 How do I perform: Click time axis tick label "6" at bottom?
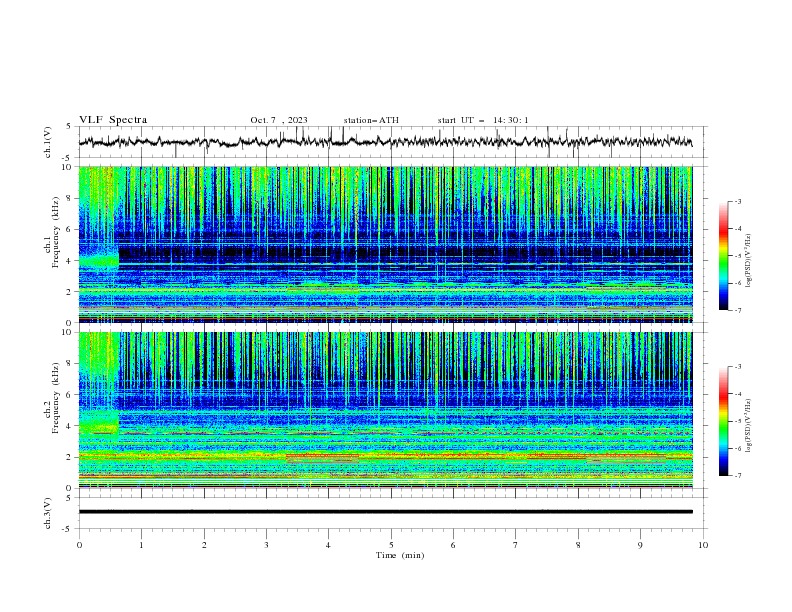point(453,545)
